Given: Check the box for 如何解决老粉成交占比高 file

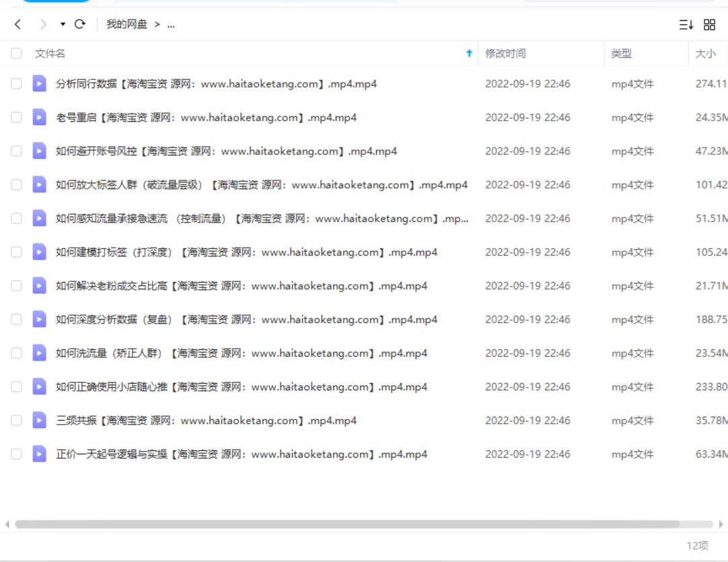Looking at the screenshot, I should (x=16, y=285).
